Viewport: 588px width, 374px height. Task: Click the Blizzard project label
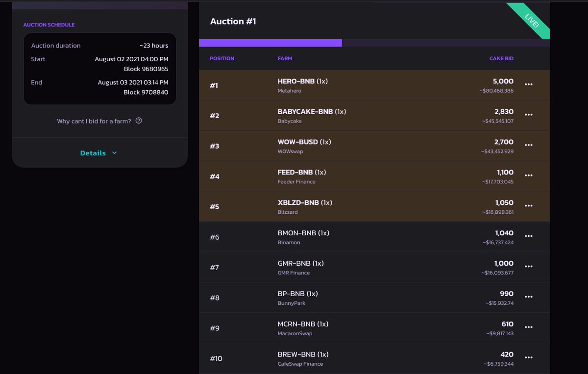[x=288, y=212]
